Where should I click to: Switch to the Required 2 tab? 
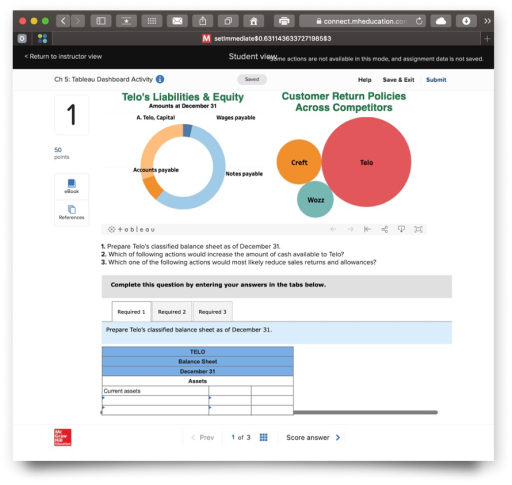pos(172,312)
